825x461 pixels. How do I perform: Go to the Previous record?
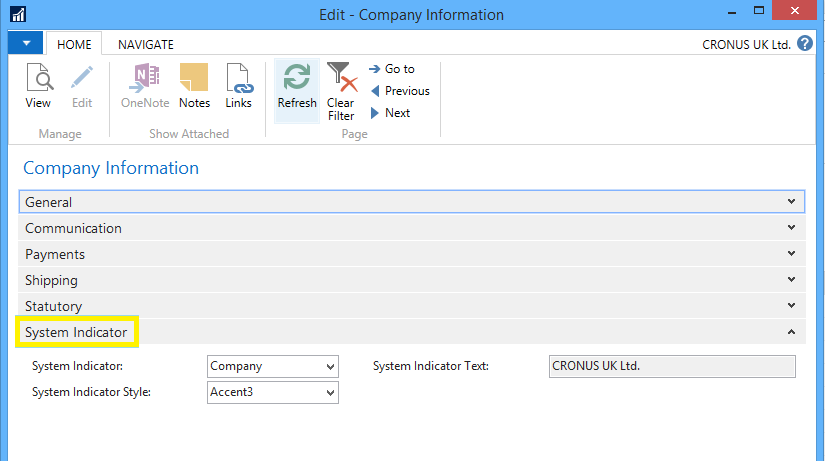pos(400,91)
